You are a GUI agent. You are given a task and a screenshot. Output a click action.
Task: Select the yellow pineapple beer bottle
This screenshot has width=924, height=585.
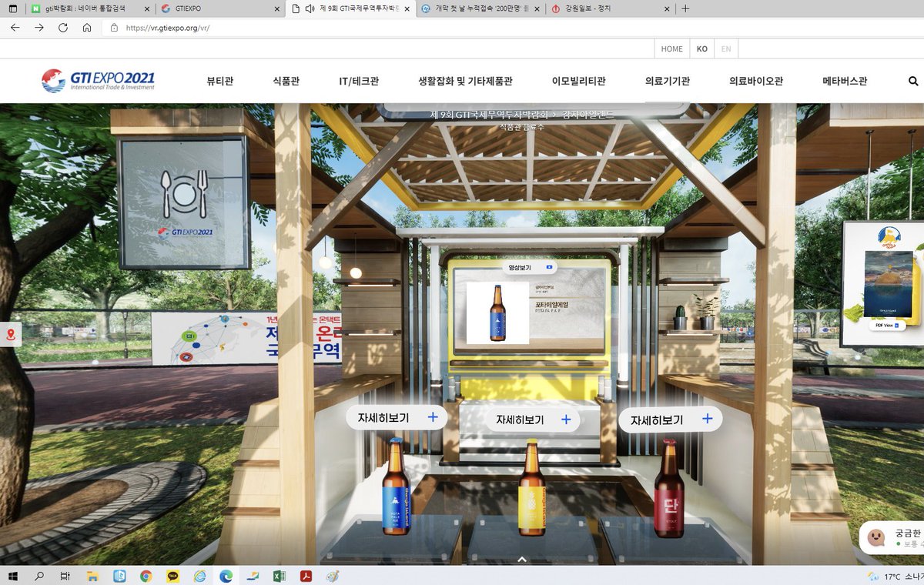(531, 486)
